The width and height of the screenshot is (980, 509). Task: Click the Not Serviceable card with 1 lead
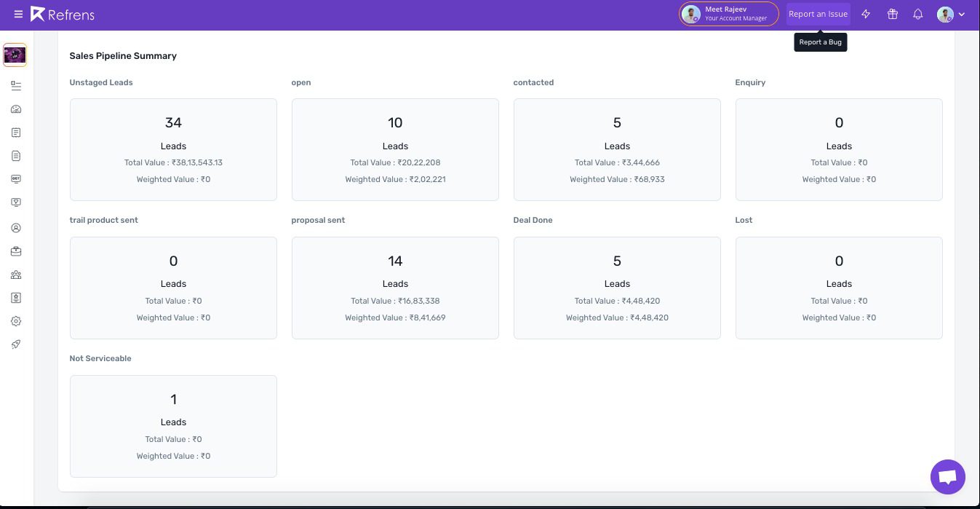pyautogui.click(x=173, y=426)
